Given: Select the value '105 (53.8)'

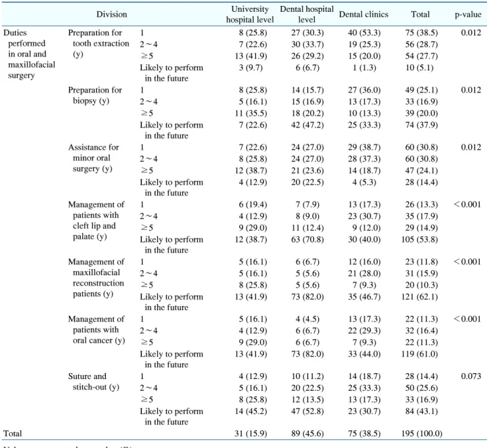Looking at the screenshot, I should click(x=419, y=240).
